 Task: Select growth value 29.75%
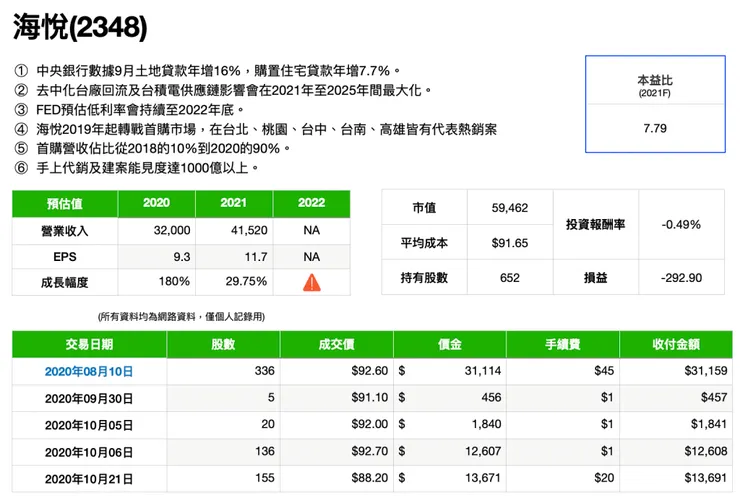click(x=246, y=281)
